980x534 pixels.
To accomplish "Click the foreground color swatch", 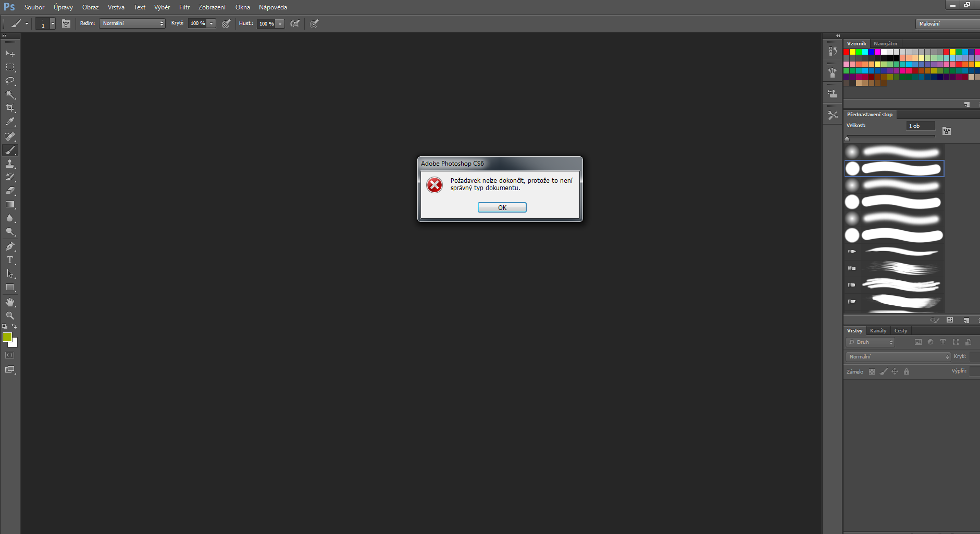I will (x=7, y=337).
